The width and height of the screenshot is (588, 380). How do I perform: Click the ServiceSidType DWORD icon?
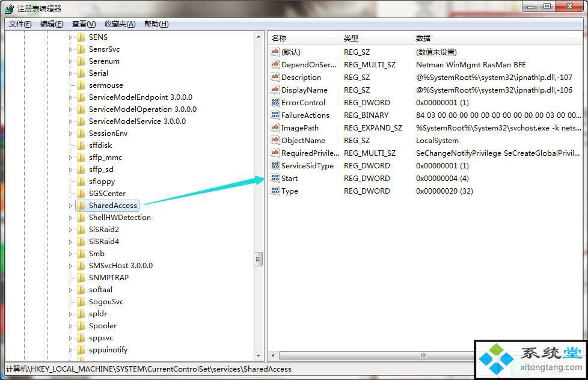coord(275,165)
